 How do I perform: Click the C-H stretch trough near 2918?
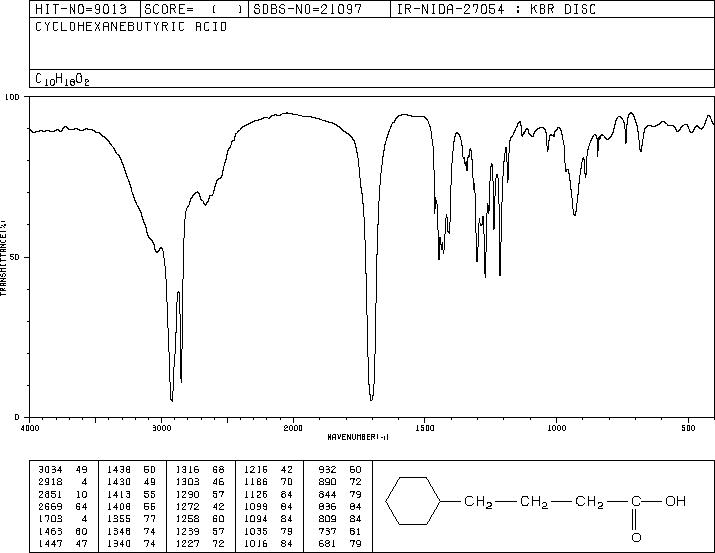171,398
